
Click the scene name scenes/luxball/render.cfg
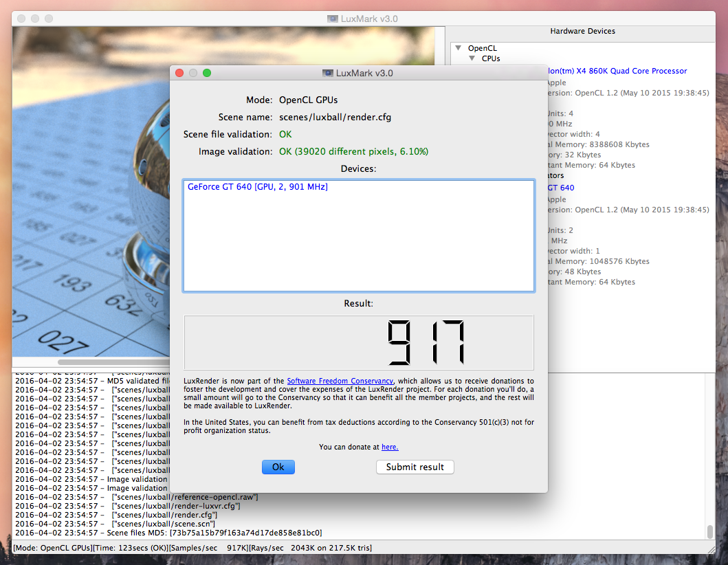pyautogui.click(x=335, y=117)
